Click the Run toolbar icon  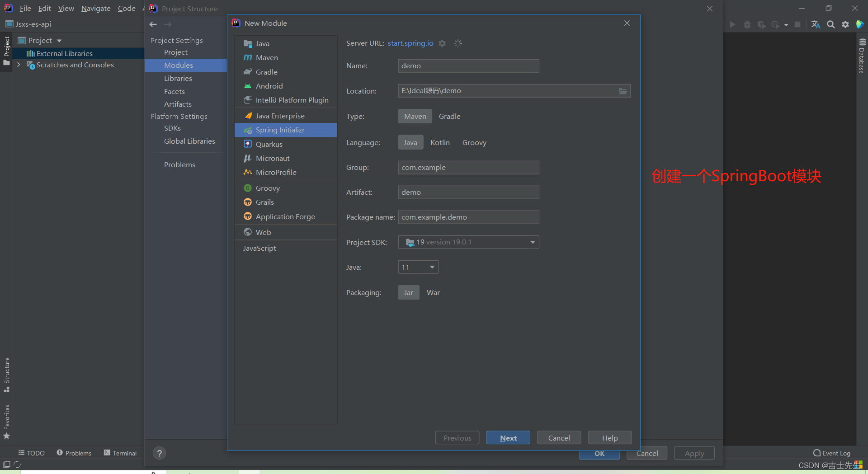(732, 24)
